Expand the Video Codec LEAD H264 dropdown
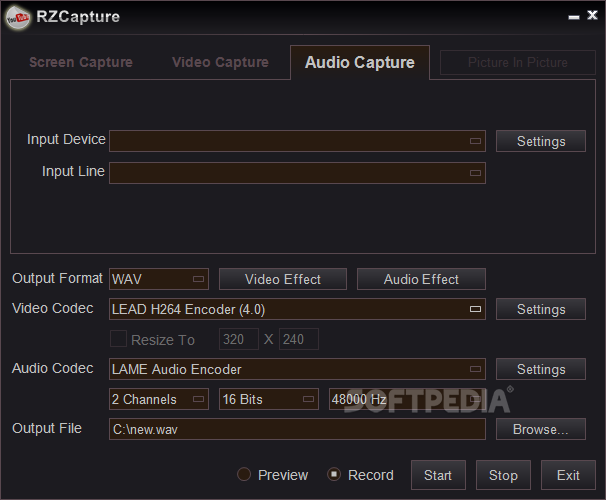606x500 pixels. click(297, 309)
